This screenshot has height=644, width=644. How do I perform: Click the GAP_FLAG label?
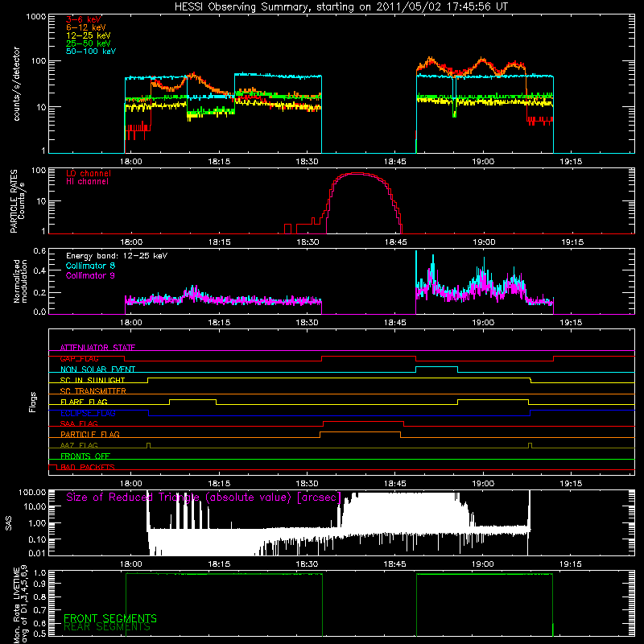(x=79, y=358)
